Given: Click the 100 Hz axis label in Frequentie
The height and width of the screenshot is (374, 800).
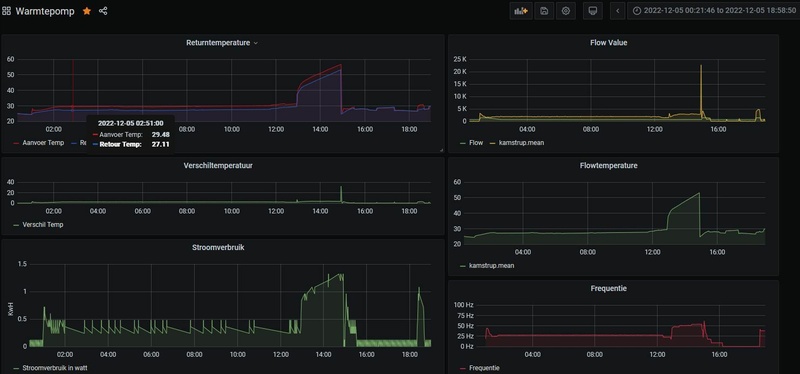Looking at the screenshot, I should point(463,305).
